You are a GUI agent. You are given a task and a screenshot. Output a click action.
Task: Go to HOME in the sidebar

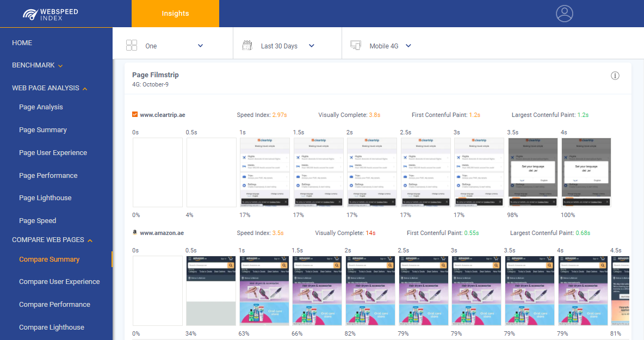tap(22, 43)
